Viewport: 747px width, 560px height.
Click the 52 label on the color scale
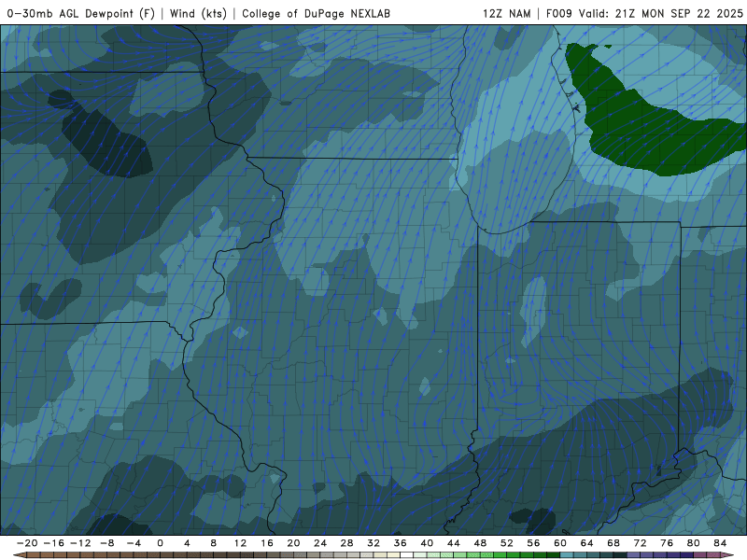(x=507, y=543)
